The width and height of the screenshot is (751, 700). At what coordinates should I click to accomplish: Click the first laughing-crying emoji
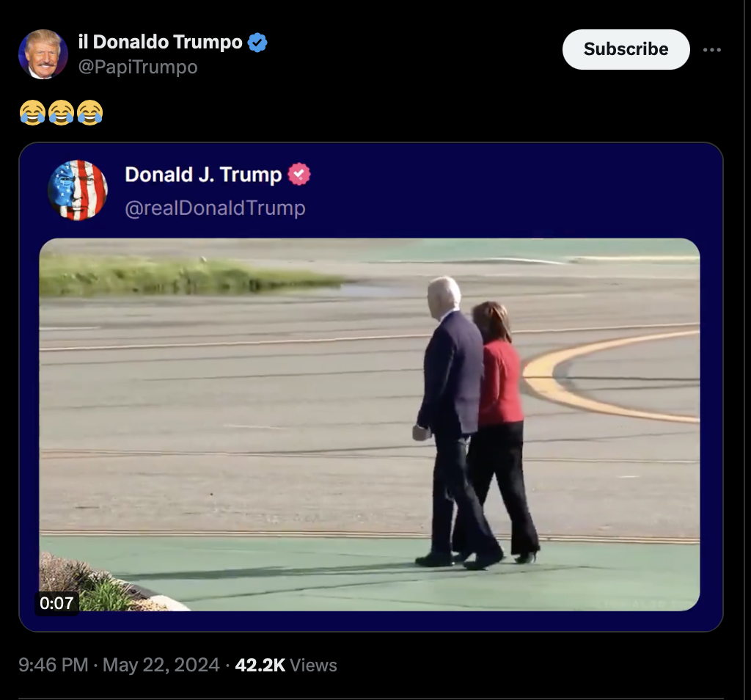click(32, 112)
